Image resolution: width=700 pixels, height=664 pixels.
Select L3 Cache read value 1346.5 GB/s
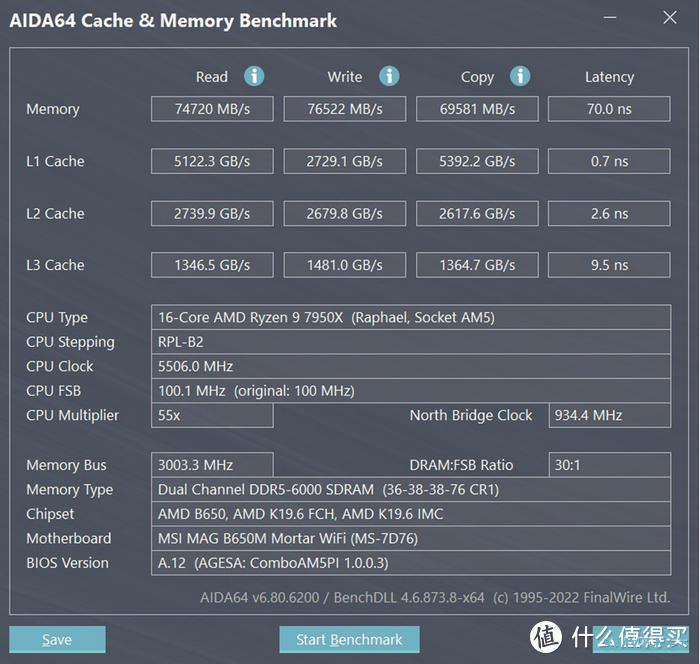point(212,265)
